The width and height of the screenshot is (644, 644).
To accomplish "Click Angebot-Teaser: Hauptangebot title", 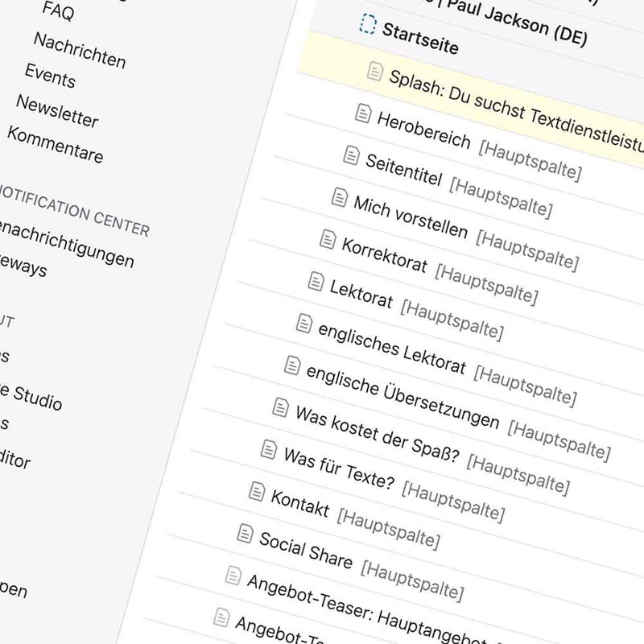I will pyautogui.click(x=368, y=609).
